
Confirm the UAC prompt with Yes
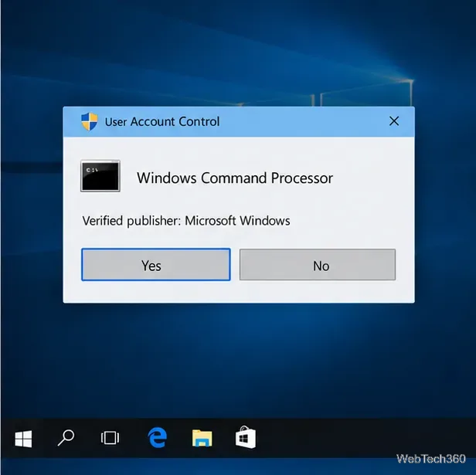click(156, 265)
